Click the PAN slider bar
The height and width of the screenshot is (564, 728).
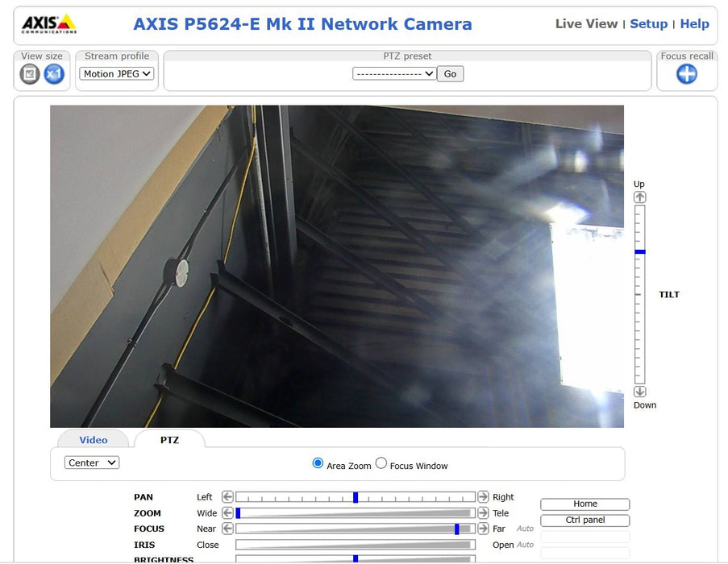pyautogui.click(x=356, y=497)
